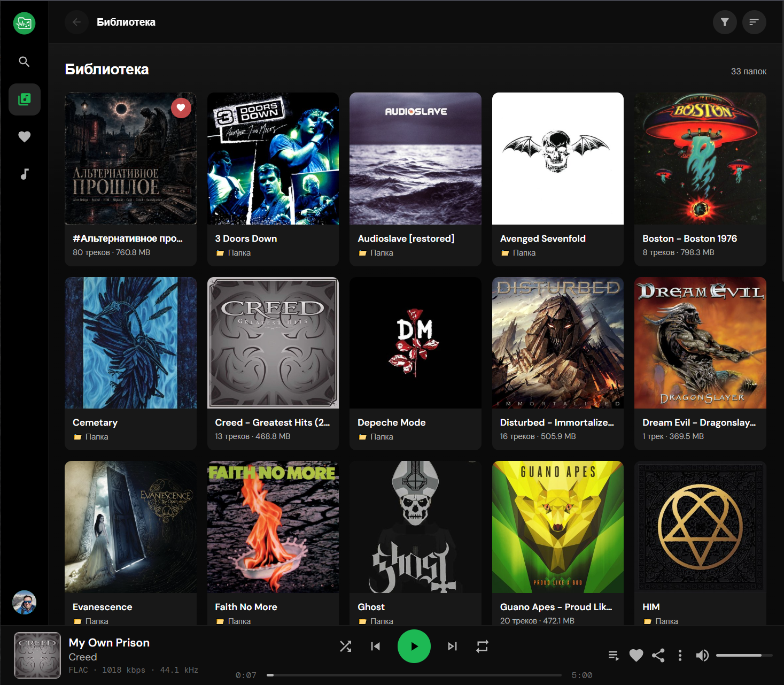Open 3 Doors Down folder cover
784x685 pixels.
tap(273, 158)
